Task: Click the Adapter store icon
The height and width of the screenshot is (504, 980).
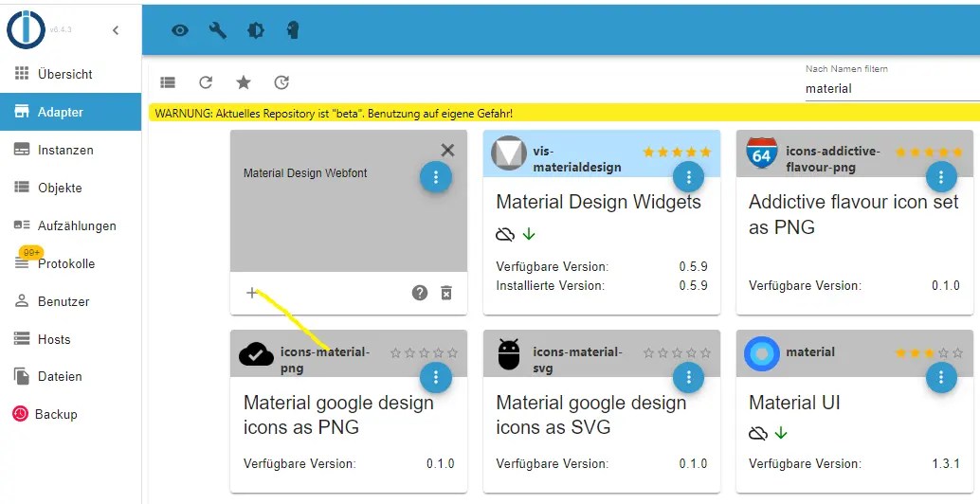Action: (22, 112)
